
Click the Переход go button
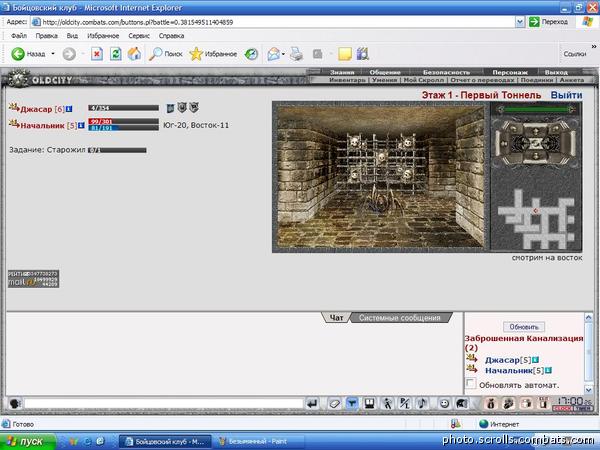click(x=548, y=22)
